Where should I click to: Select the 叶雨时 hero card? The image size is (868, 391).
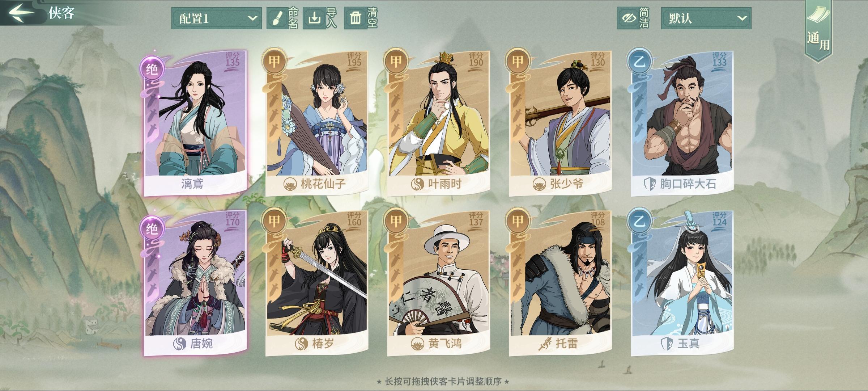tap(438, 123)
